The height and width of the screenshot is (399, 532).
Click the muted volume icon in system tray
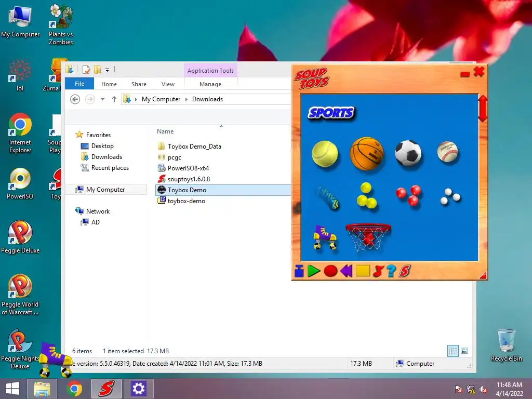click(x=483, y=389)
